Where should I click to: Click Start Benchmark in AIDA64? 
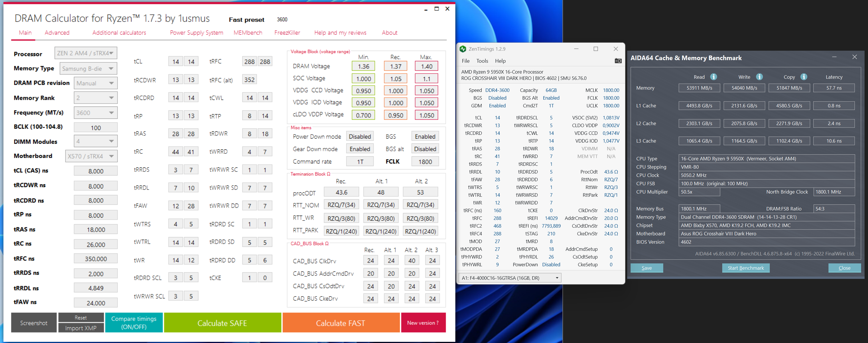pyautogui.click(x=745, y=268)
